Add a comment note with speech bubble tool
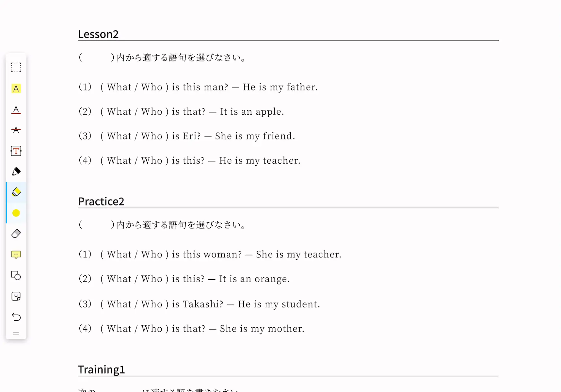Image resolution: width=561 pixels, height=392 pixels. click(16, 254)
